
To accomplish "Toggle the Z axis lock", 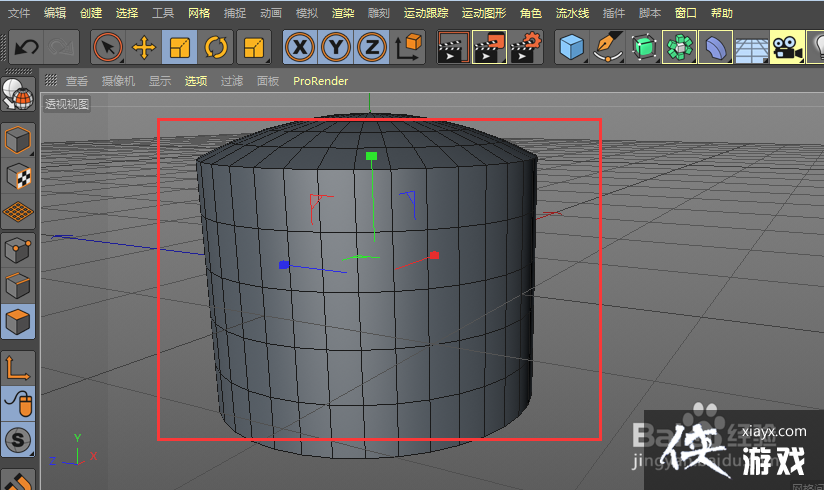I will 372,47.
